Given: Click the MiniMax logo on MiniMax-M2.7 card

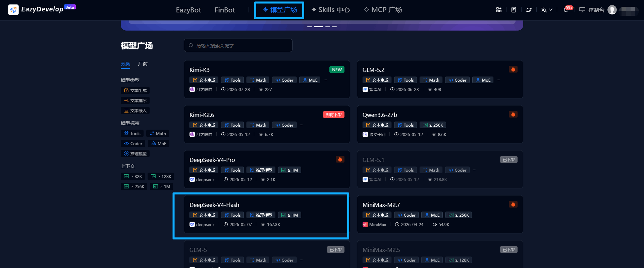Looking at the screenshot, I should tap(365, 224).
